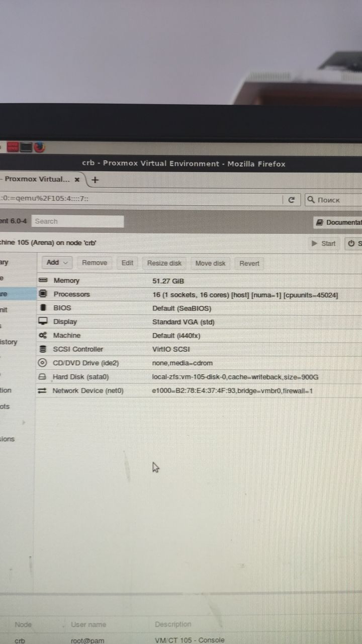The height and width of the screenshot is (644, 362).
Task: Select the Default (SeaBIOS) value
Action: (x=182, y=308)
